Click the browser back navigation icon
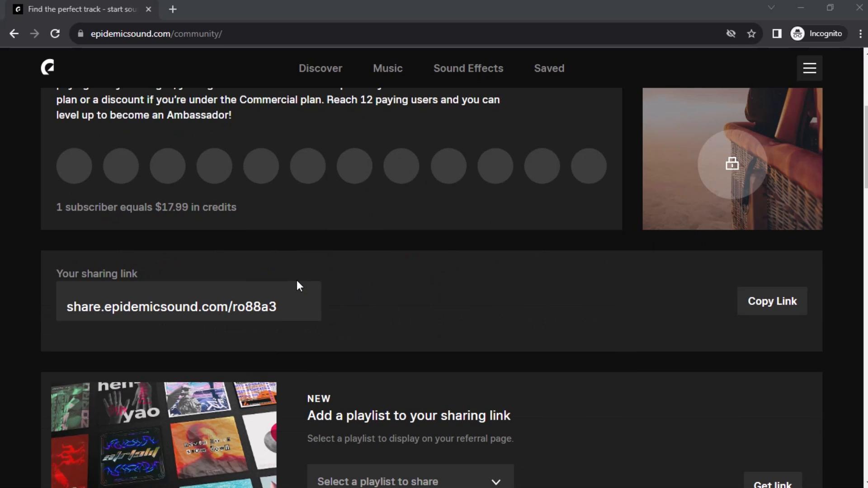 [15, 33]
